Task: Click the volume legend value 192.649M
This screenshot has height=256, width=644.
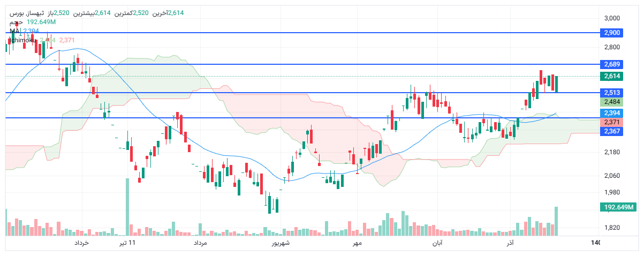Action: point(41,22)
